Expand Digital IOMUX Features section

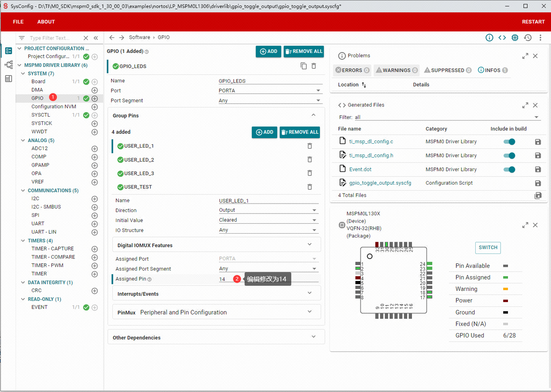[217, 245]
